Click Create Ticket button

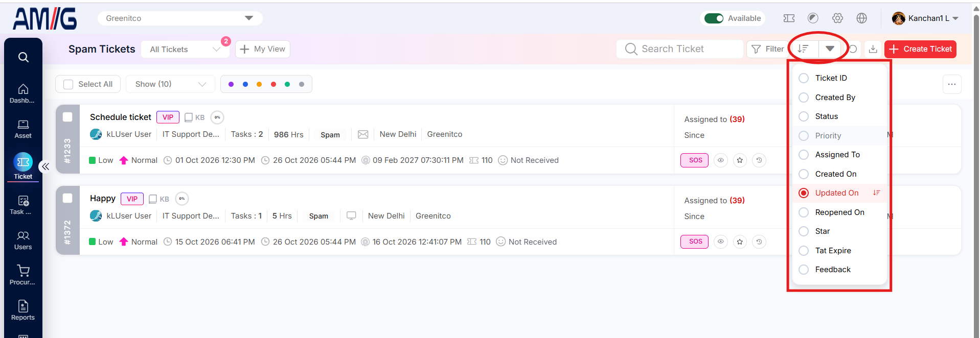(920, 49)
